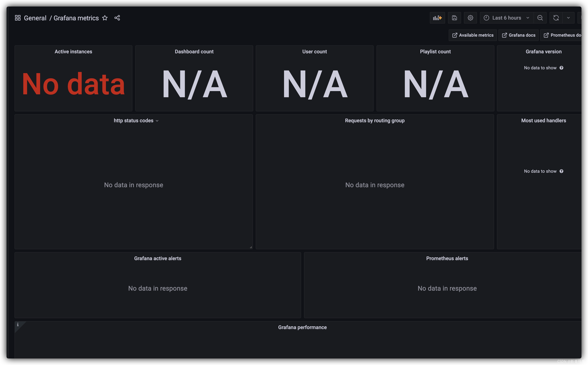Open the Available metrics link
This screenshot has width=588, height=365.
pos(473,35)
